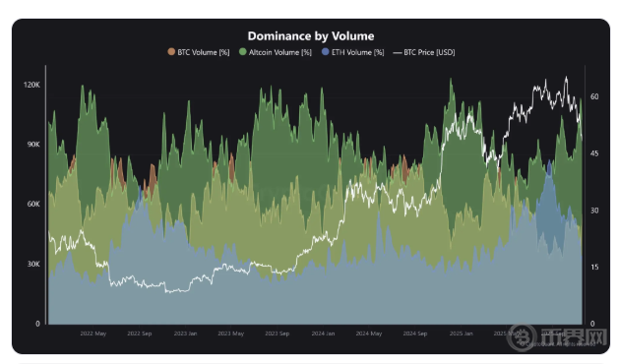Click the 2023 Sep date label

278,334
